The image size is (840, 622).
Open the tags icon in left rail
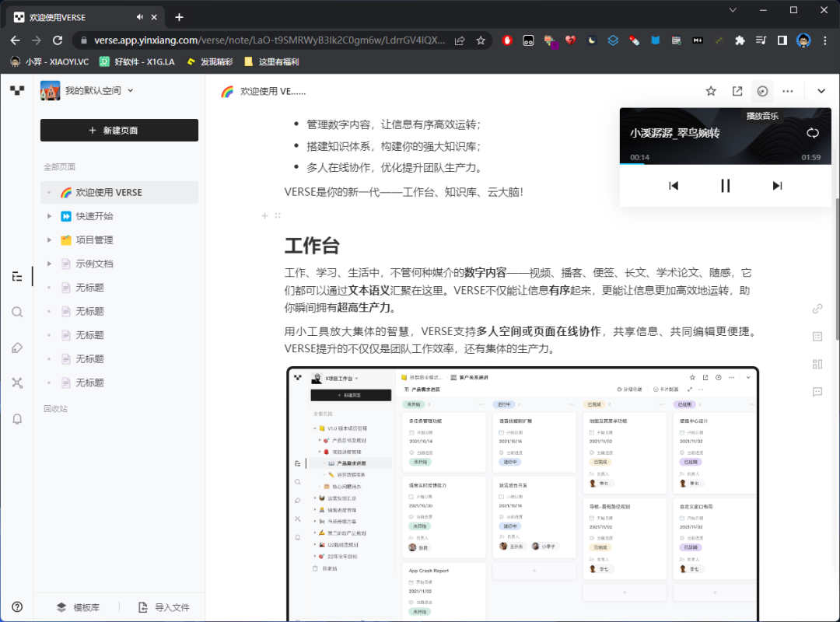point(17,348)
